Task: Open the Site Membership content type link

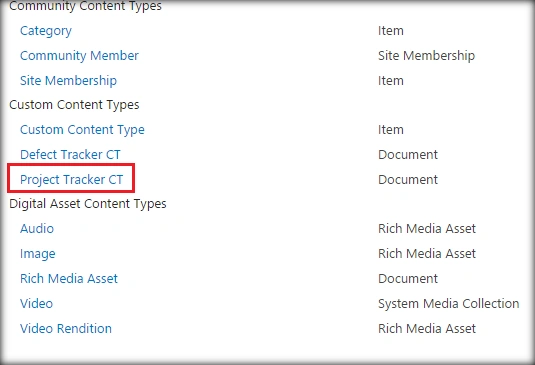Action: click(68, 81)
